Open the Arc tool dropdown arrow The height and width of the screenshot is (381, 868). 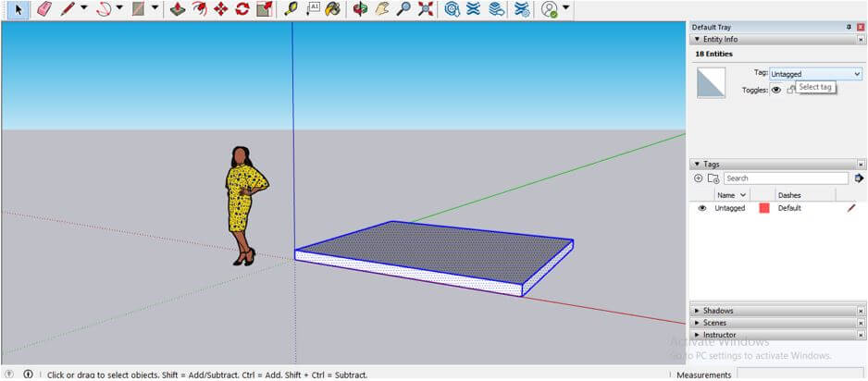[x=119, y=8]
